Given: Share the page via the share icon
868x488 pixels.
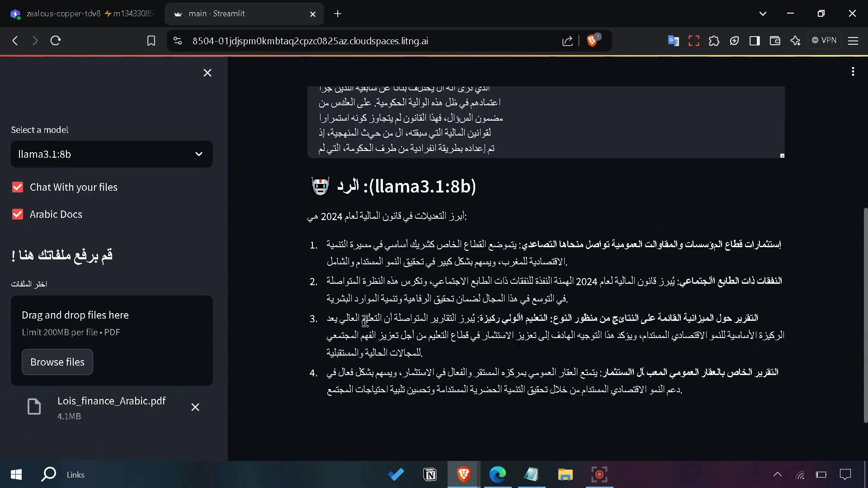Looking at the screenshot, I should (x=567, y=41).
